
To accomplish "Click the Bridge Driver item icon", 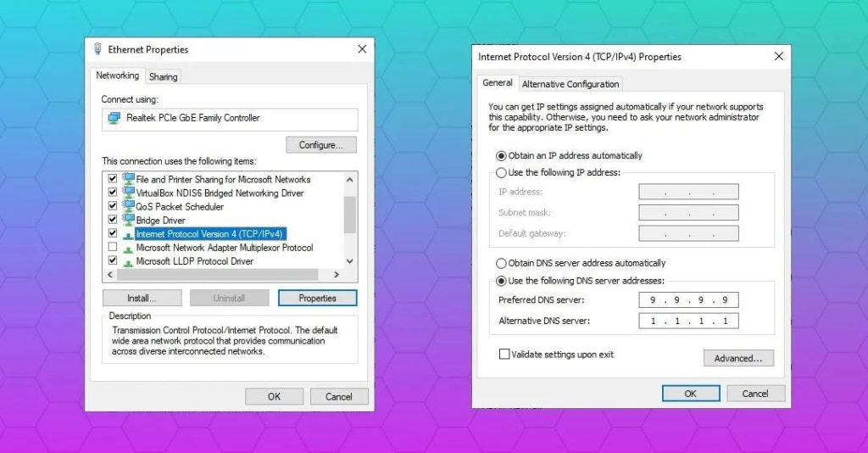I will [129, 220].
